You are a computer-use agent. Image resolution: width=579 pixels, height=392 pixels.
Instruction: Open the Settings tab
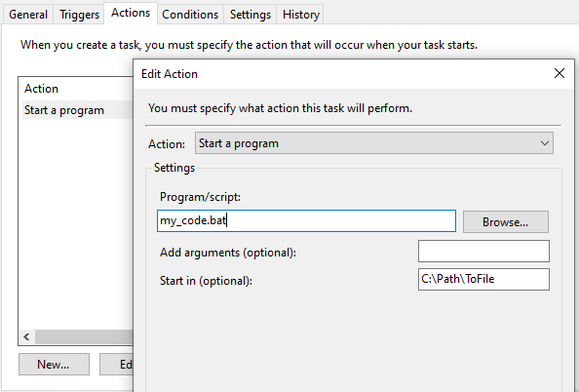pyautogui.click(x=250, y=15)
